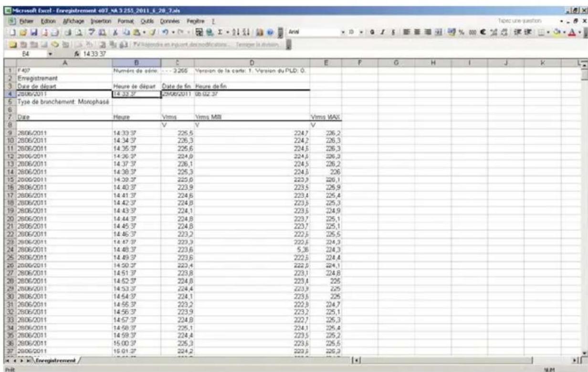This screenshot has width=588, height=372.
Task: Open the Font Color palette arrow
Action: click(579, 32)
